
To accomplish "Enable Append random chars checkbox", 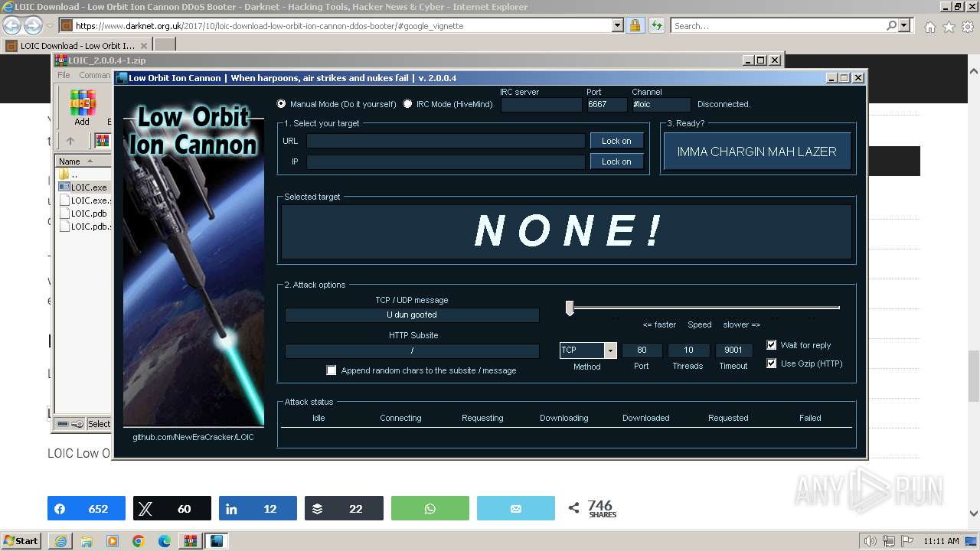I will [332, 370].
